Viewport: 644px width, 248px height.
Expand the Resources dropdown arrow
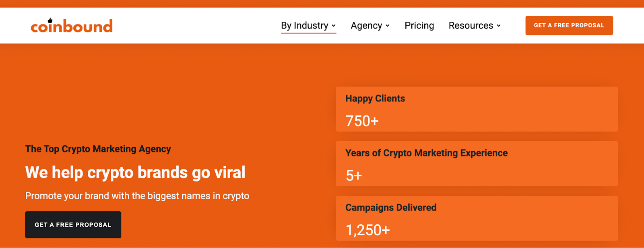point(499,26)
